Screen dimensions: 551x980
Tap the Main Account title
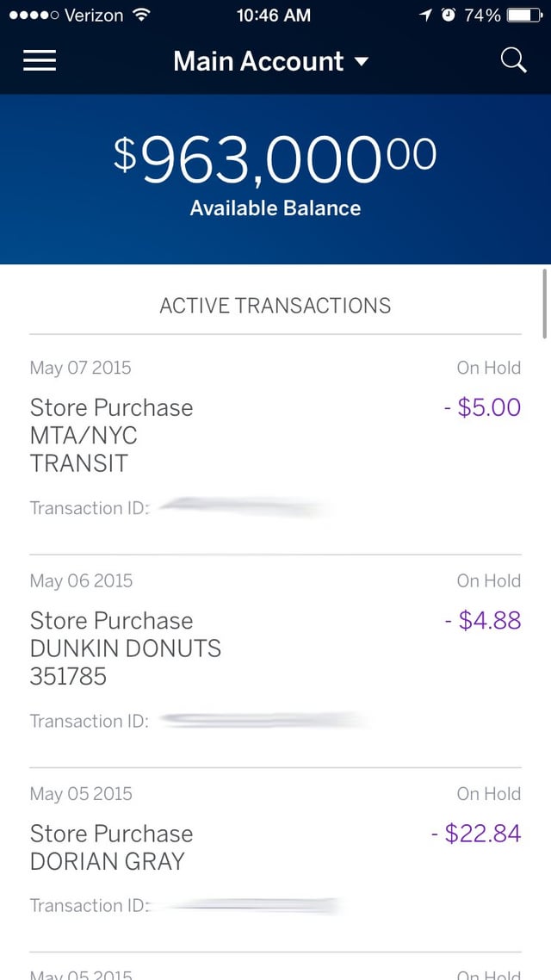(x=258, y=61)
